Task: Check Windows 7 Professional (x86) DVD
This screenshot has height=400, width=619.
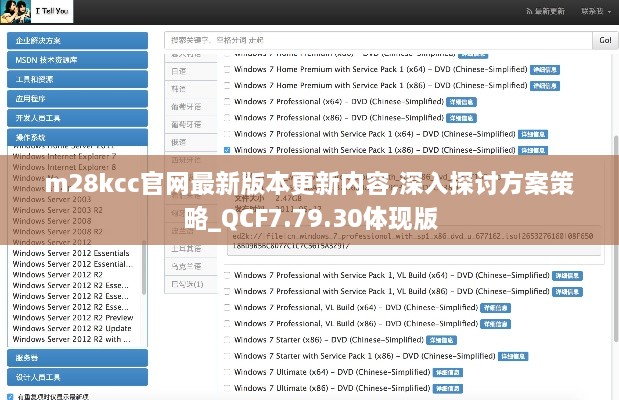Action: tap(227, 118)
